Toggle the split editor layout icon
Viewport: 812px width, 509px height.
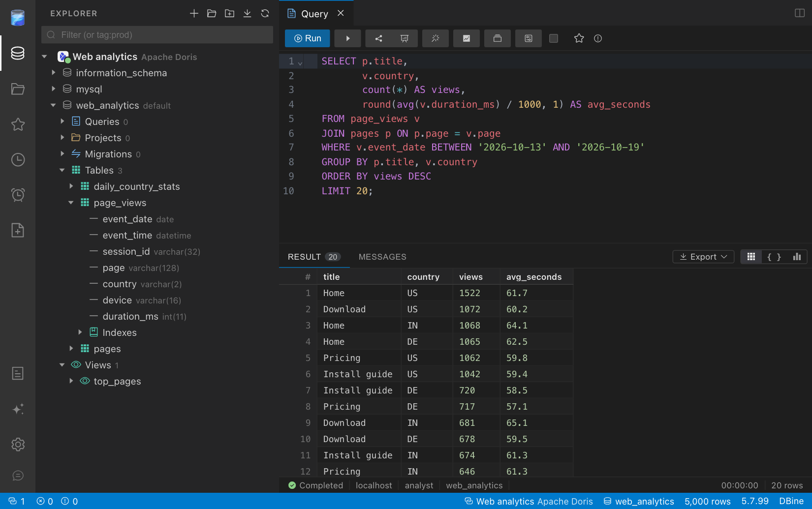tap(800, 13)
